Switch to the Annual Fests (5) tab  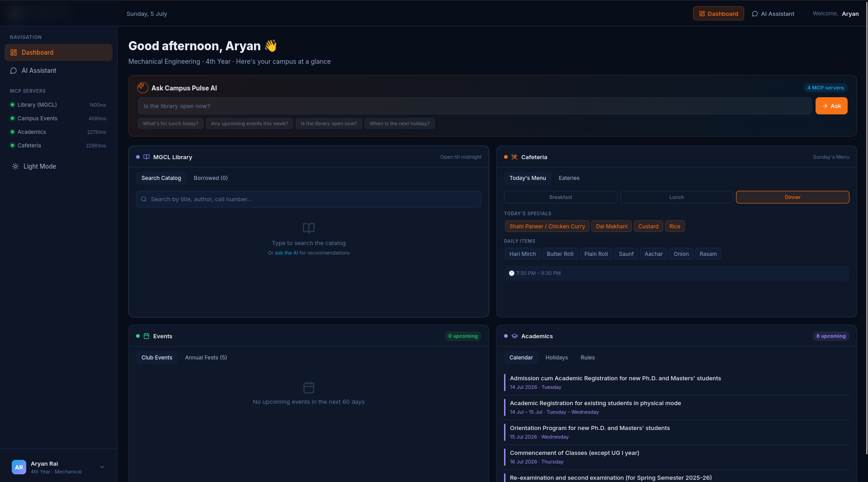tap(206, 358)
